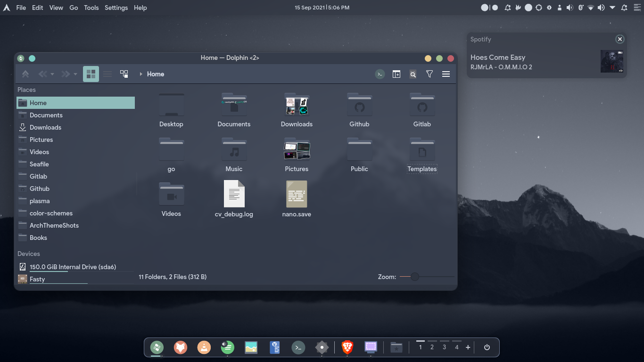Open Brave browser from the dock

coord(347,348)
